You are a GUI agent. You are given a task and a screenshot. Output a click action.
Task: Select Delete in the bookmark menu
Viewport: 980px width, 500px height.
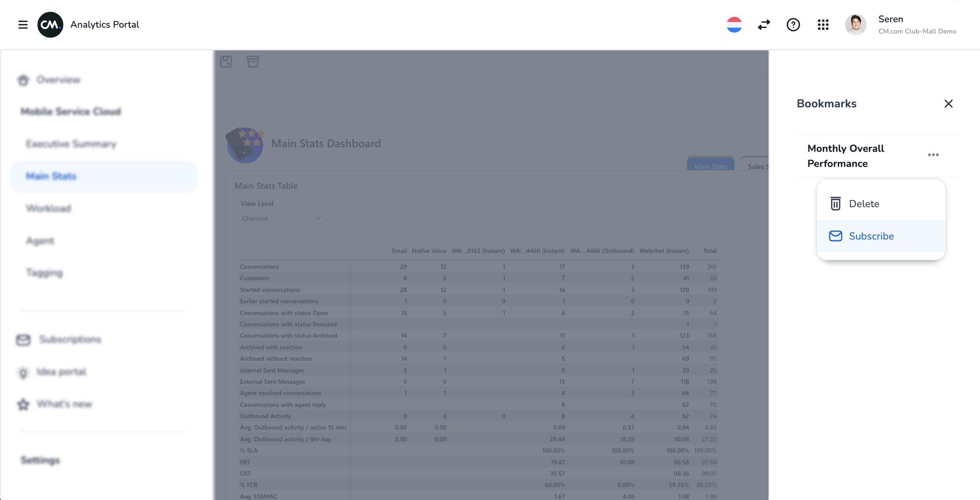pyautogui.click(x=864, y=204)
